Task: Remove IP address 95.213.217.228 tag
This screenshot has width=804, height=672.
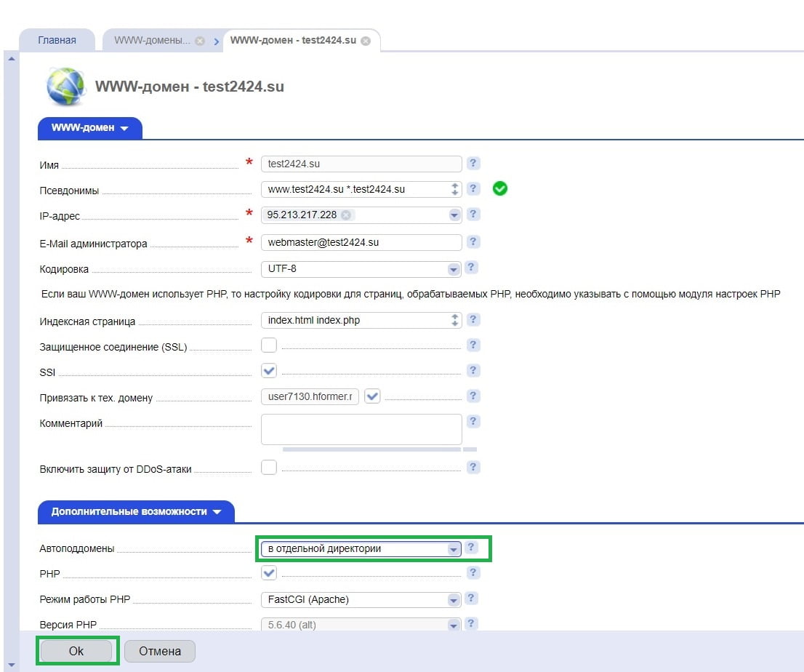Action: pyautogui.click(x=346, y=215)
